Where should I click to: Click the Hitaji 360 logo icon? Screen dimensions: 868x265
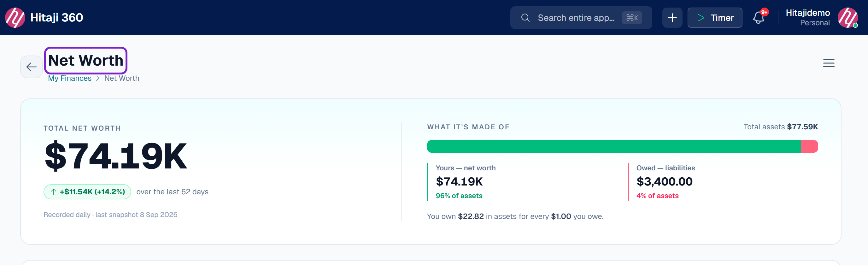15,18
